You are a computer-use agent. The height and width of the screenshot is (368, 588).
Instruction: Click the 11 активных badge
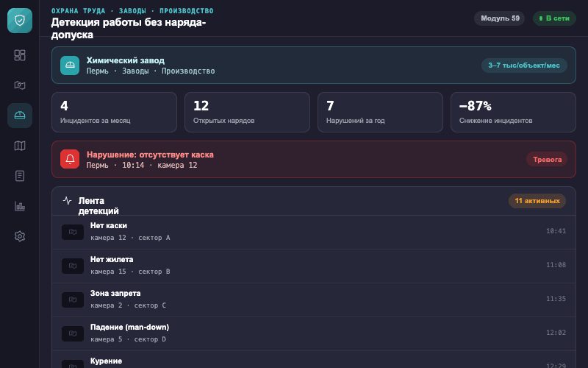point(537,200)
